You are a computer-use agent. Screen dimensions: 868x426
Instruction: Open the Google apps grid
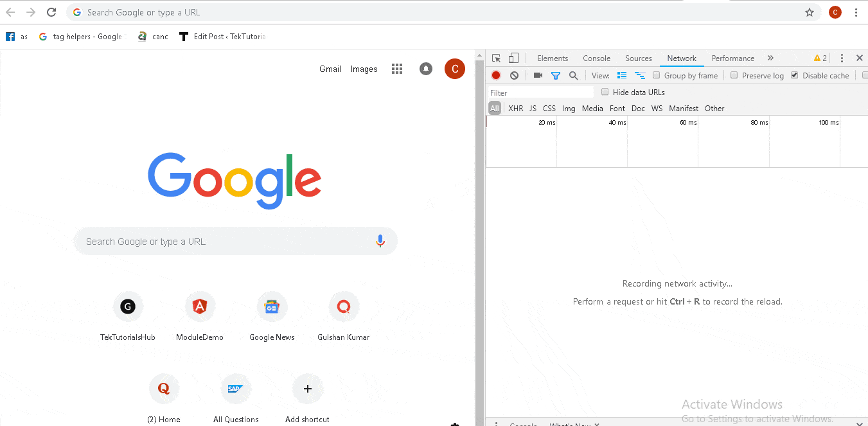(x=397, y=69)
